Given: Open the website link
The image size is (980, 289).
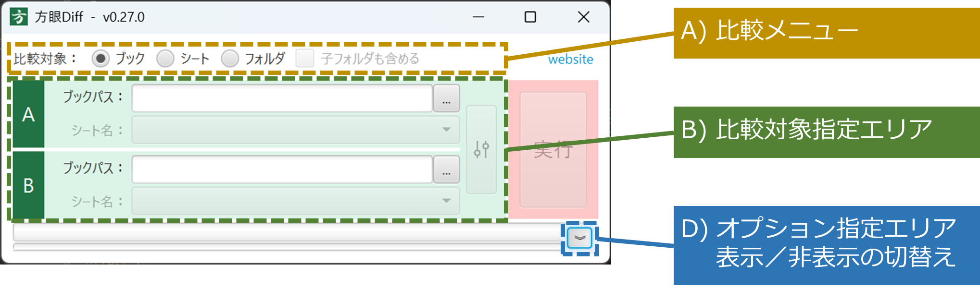Looking at the screenshot, I should [x=570, y=60].
